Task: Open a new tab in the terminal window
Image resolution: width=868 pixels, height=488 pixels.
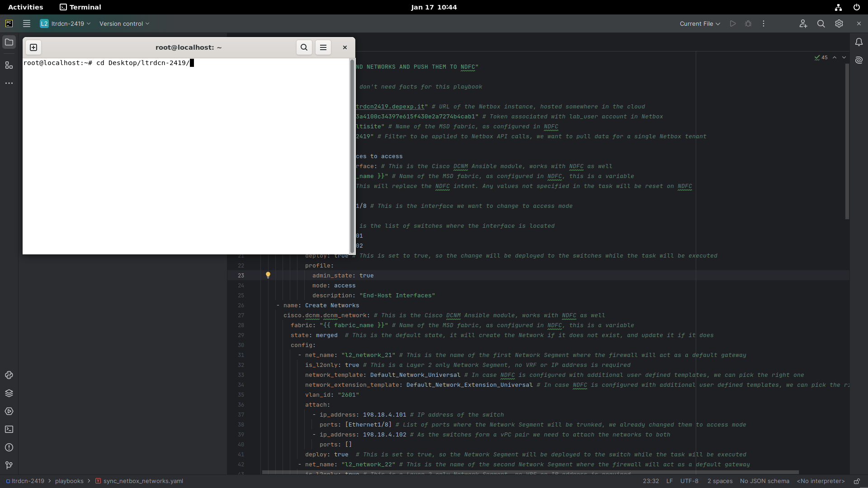Action: click(33, 47)
